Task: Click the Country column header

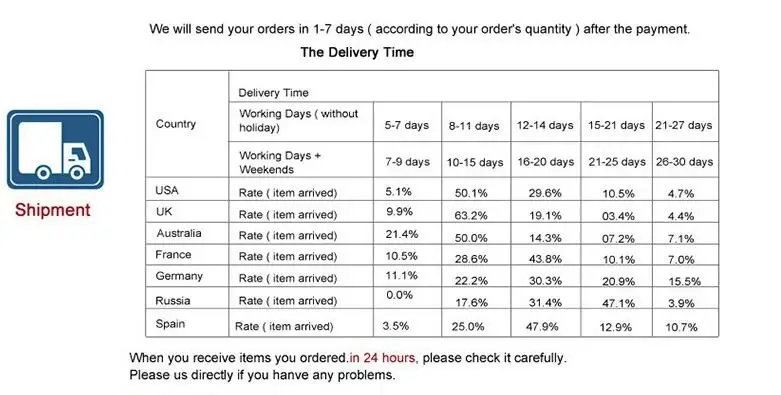Action: [x=176, y=124]
